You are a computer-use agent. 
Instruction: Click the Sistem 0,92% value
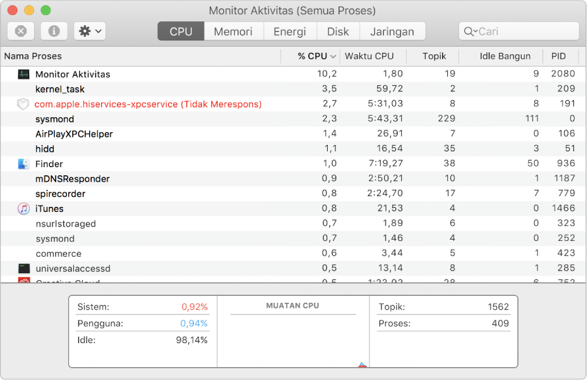(195, 307)
